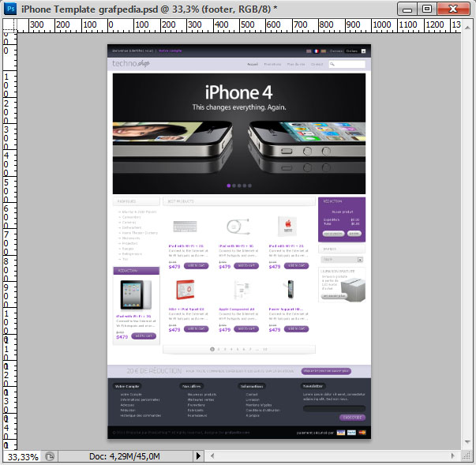The width and height of the screenshot is (476, 465).
Task: Click the shipping box image in right sidebar
Action: coord(352,291)
